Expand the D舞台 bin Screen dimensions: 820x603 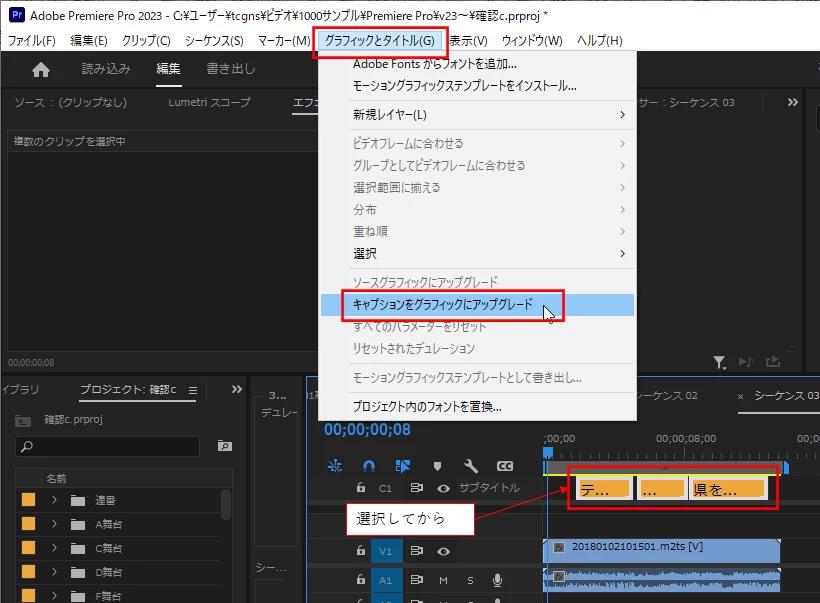pos(54,572)
